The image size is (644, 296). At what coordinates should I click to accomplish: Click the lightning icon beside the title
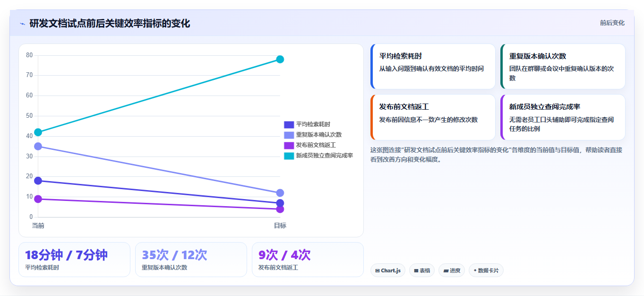(x=22, y=24)
